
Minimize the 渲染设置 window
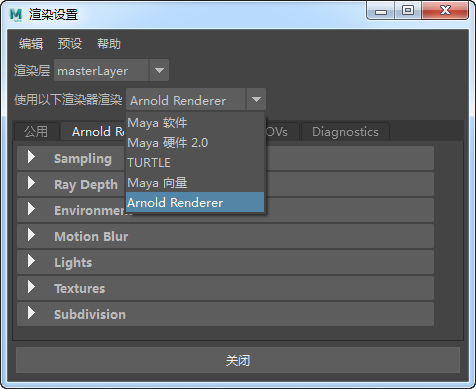[381, 11]
